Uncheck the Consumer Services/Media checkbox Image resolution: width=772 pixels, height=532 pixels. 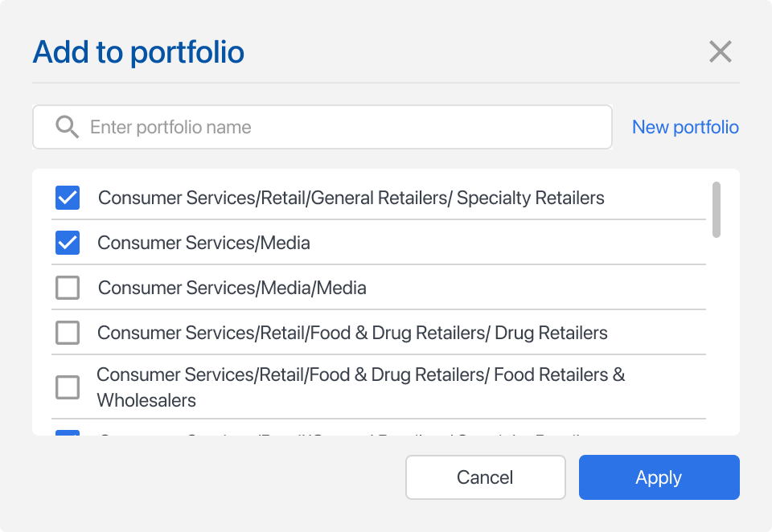tap(68, 243)
